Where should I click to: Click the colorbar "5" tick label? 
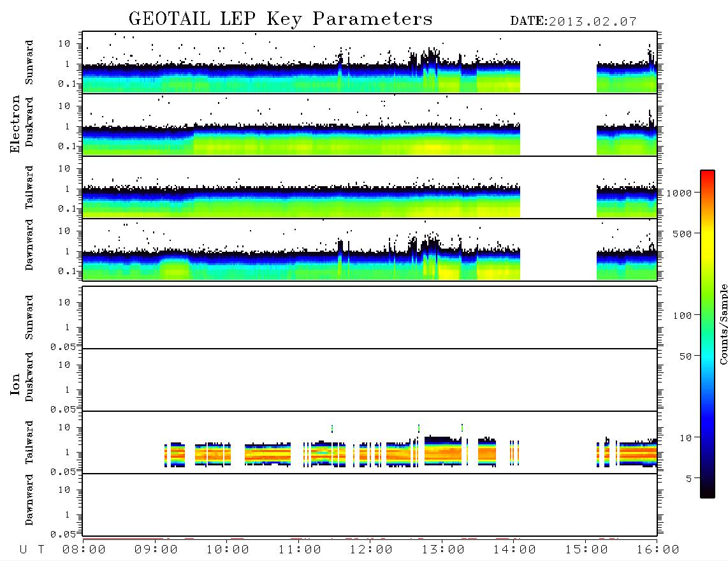pyautogui.click(x=689, y=478)
